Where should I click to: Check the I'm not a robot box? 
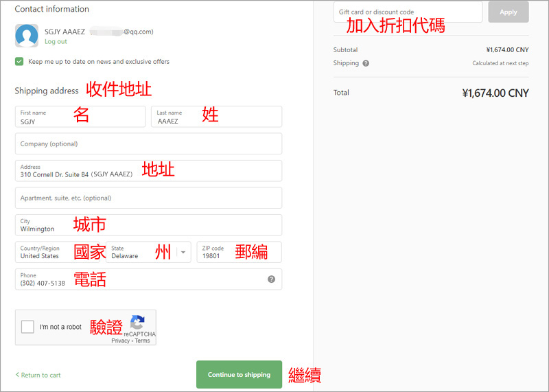tap(27, 327)
